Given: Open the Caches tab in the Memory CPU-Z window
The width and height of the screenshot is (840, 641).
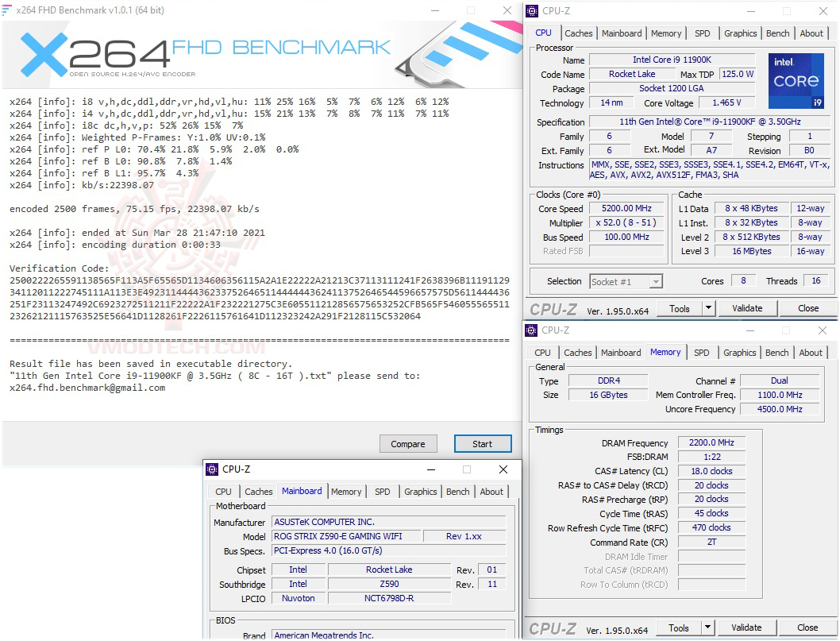Looking at the screenshot, I should [x=577, y=353].
